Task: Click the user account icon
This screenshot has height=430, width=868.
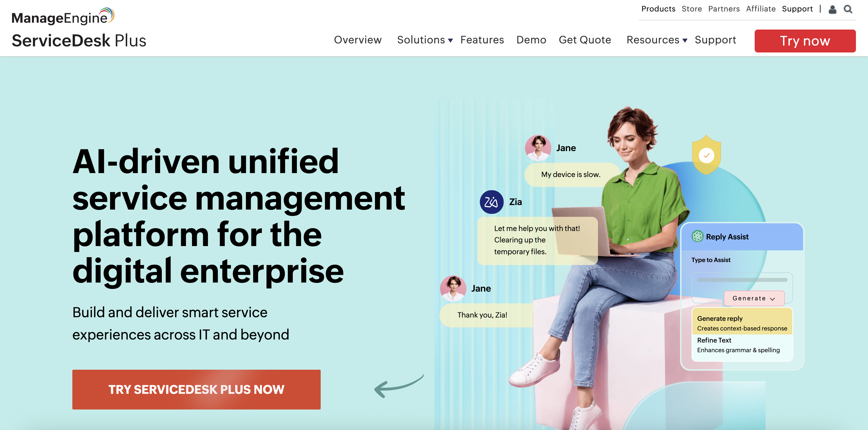Action: pos(832,9)
